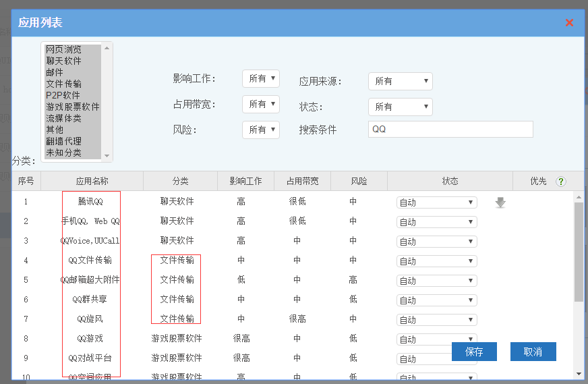Image resolution: width=588 pixels, height=384 pixels.
Task: Expand the 状态 filter dropdown
Action: tap(400, 107)
